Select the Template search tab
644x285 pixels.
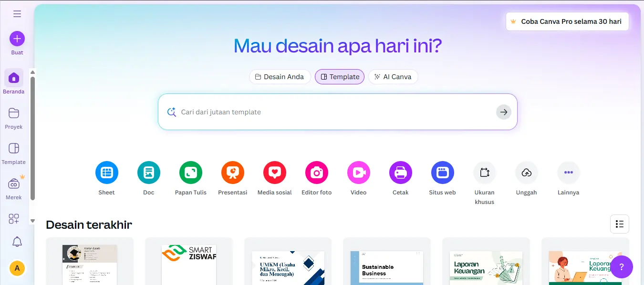coord(340,77)
